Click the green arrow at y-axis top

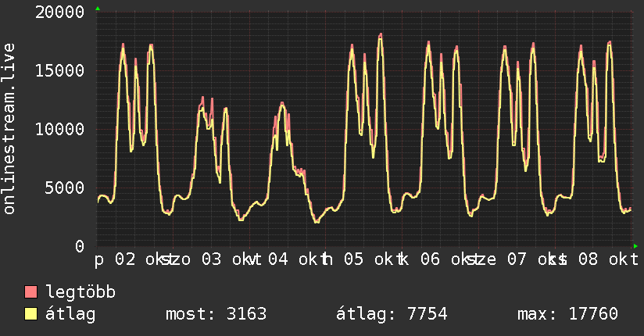(x=98, y=9)
